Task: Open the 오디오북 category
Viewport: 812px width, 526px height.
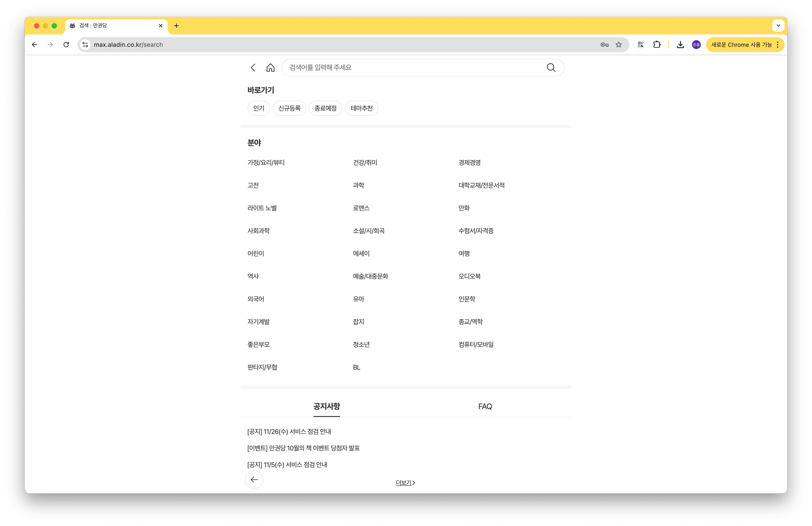Action: coord(469,276)
